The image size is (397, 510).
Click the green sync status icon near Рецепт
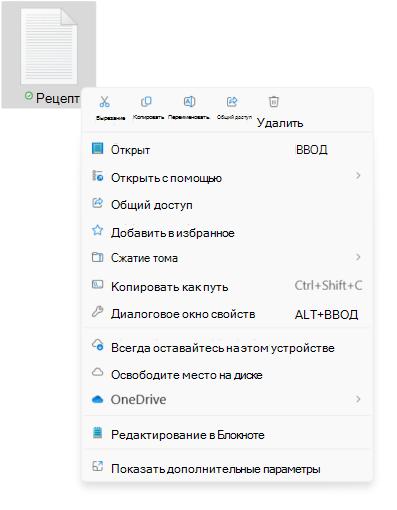(x=29, y=96)
